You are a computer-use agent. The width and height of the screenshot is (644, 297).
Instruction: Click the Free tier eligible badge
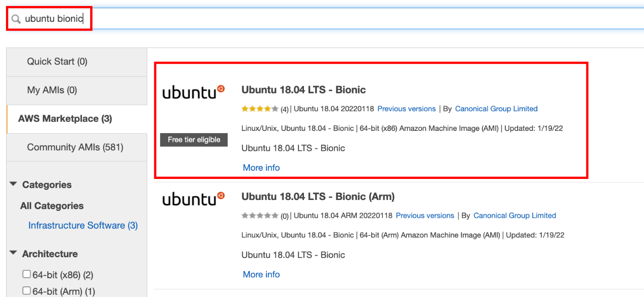194,140
